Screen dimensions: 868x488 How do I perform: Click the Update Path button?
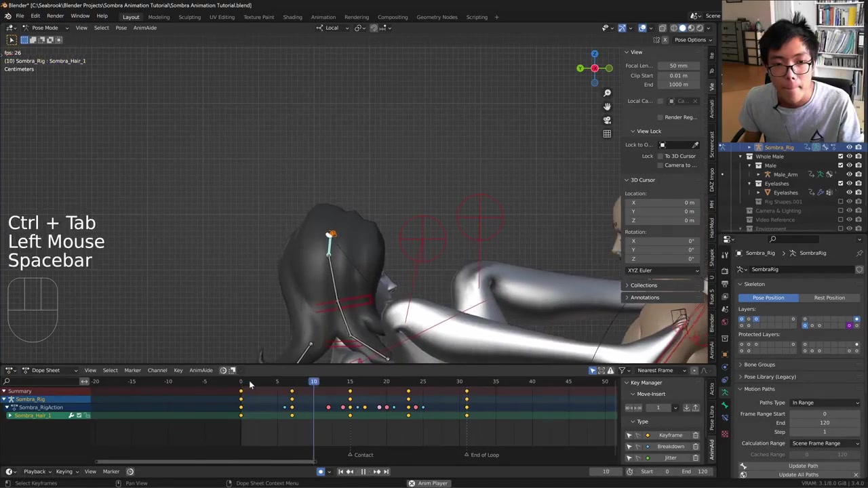[803, 466]
